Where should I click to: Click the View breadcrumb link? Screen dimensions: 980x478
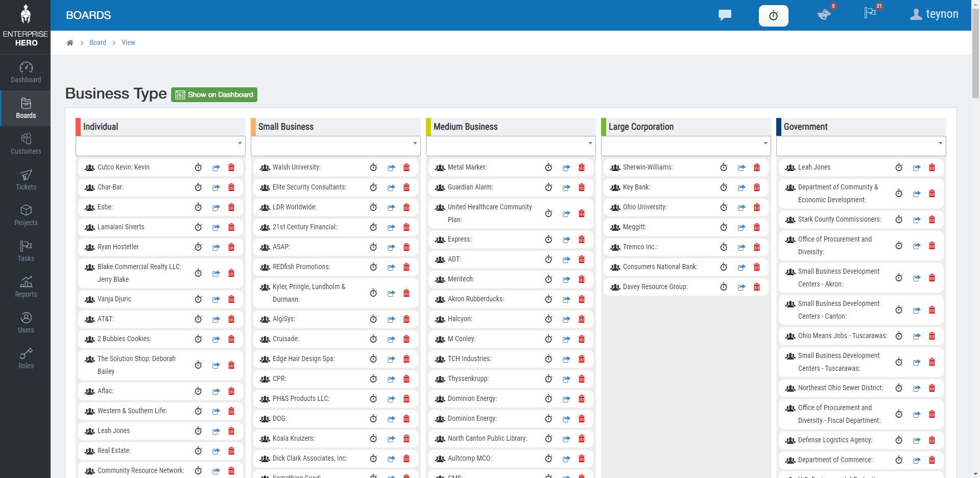[x=128, y=43]
